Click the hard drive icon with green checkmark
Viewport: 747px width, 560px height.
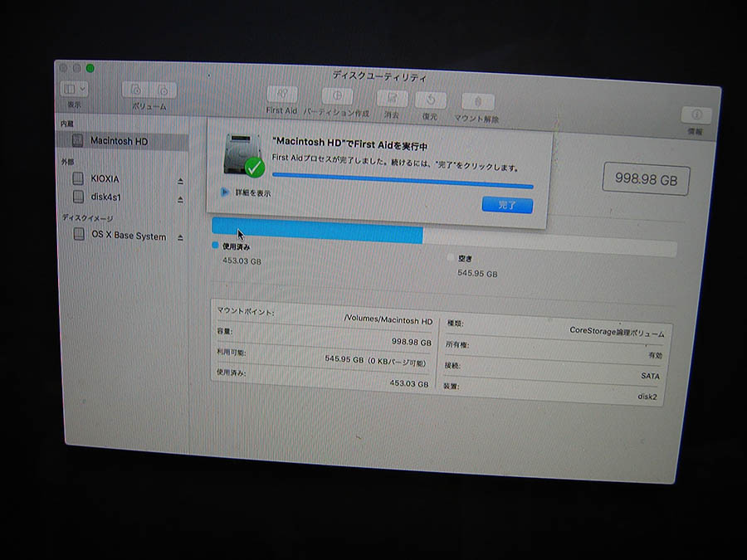coord(243,156)
